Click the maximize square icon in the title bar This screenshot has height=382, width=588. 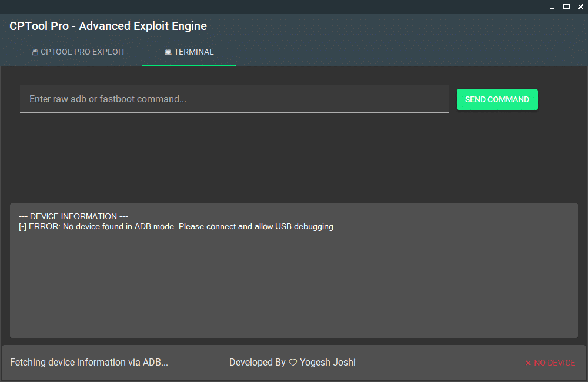pos(566,6)
